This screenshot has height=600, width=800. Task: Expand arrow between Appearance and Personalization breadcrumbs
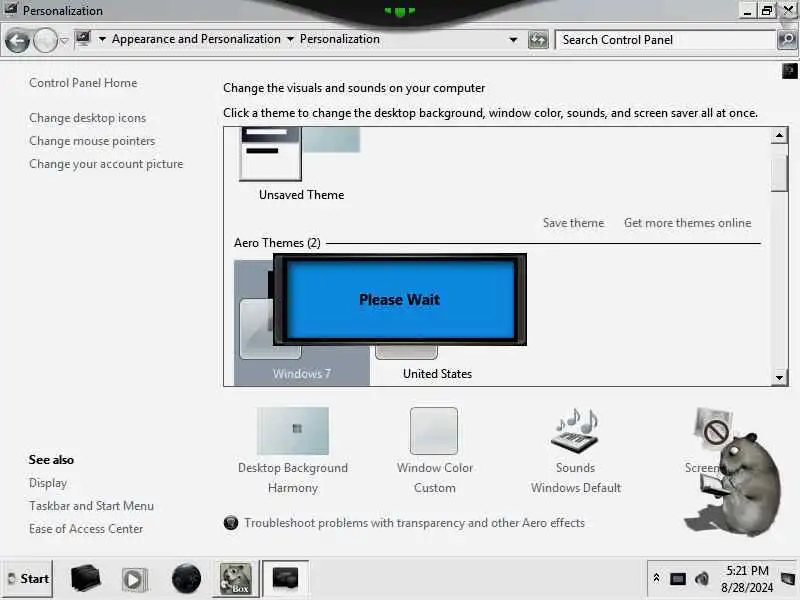pyautogui.click(x=290, y=39)
